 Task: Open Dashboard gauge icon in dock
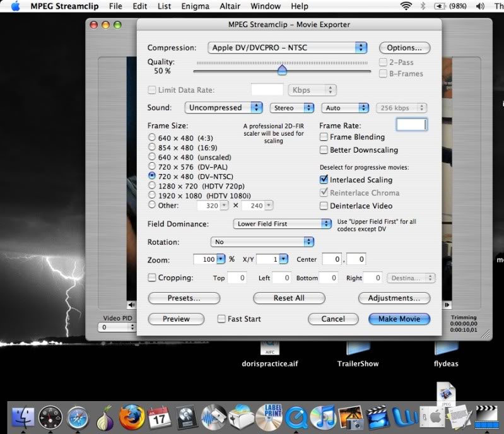(x=50, y=418)
